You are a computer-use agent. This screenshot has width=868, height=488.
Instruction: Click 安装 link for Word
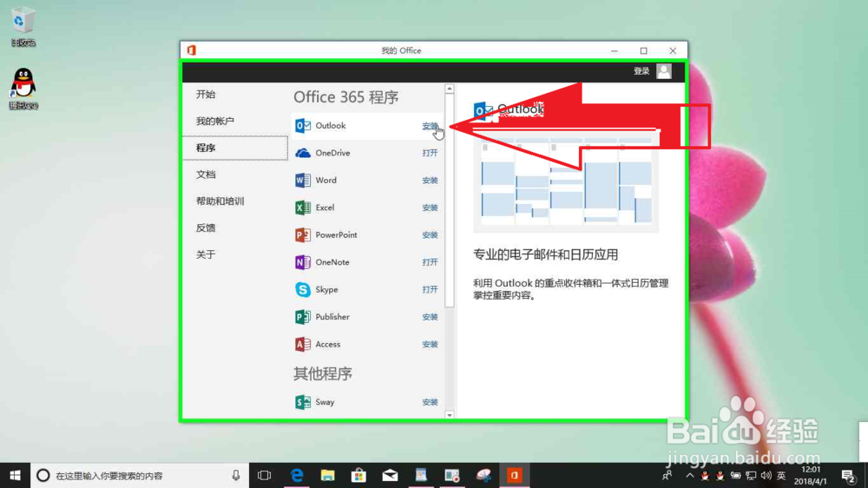[430, 181]
